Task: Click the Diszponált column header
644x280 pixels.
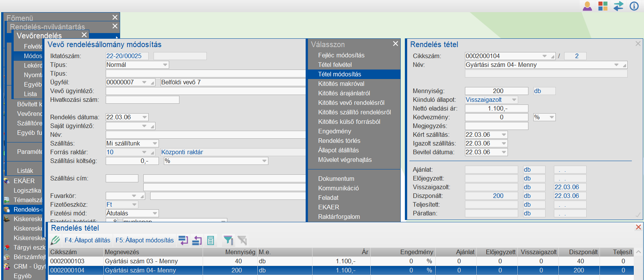Action: 579,252
